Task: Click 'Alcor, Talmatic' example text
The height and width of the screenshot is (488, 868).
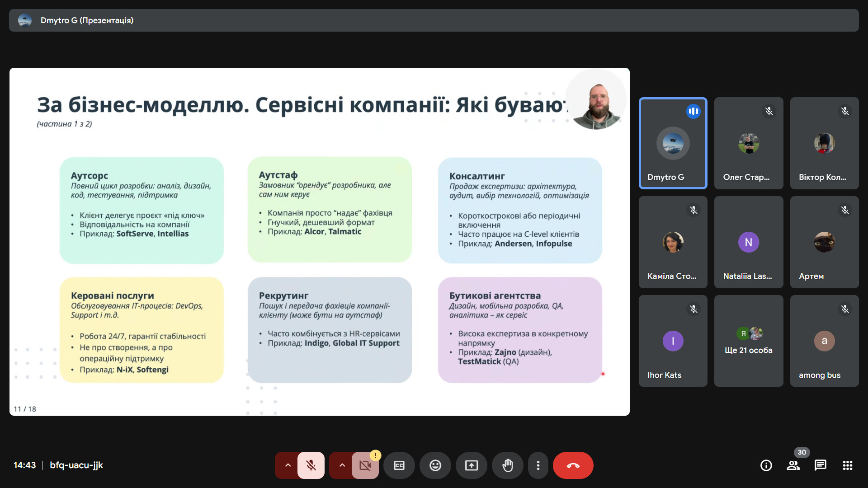Action: (x=333, y=231)
